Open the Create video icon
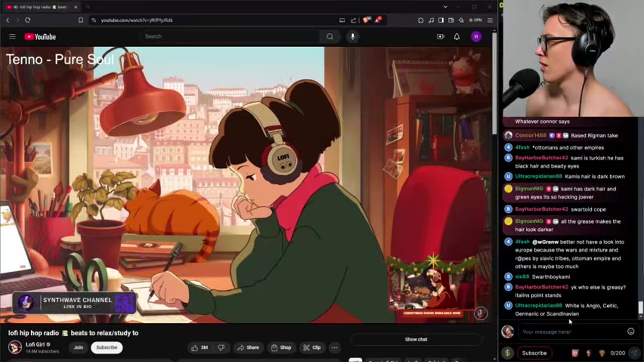 [x=440, y=36]
